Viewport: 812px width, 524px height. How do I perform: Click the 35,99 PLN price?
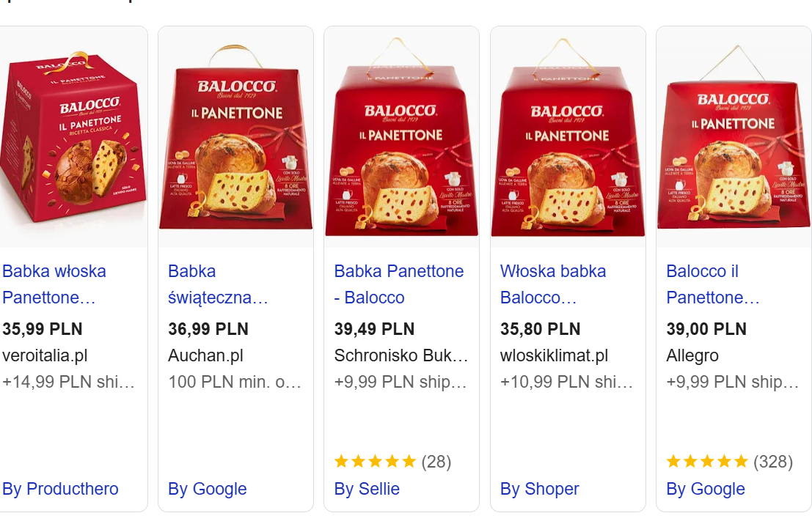click(x=43, y=329)
